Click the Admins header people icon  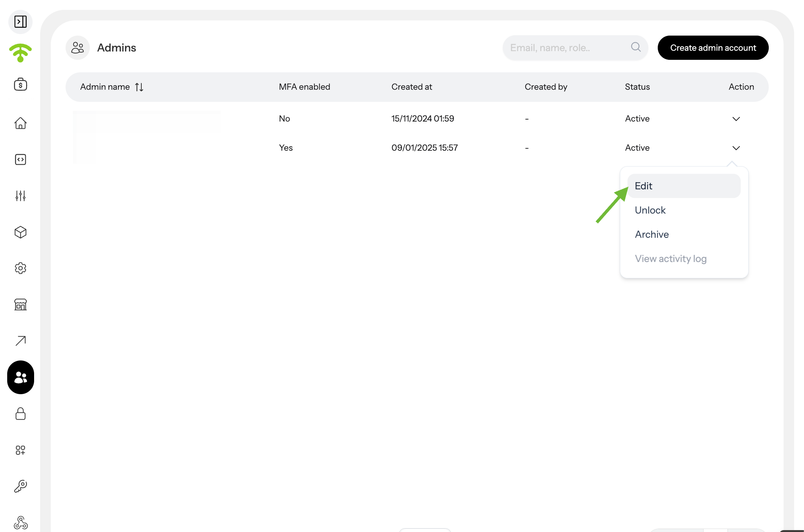(78, 48)
